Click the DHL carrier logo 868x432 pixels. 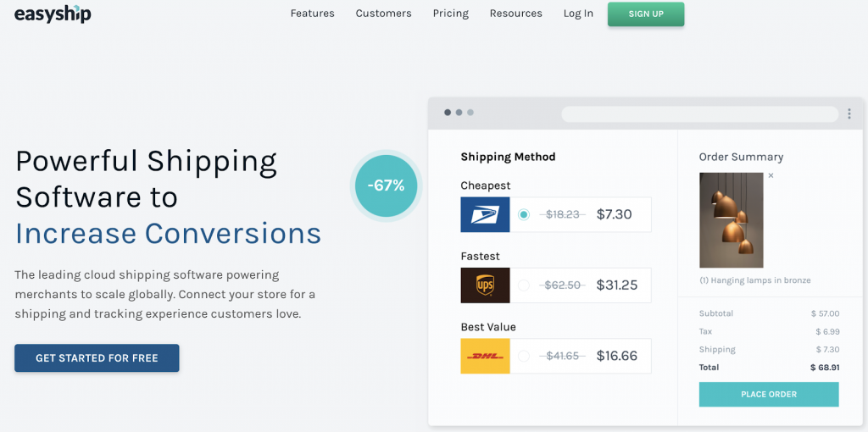tap(485, 357)
